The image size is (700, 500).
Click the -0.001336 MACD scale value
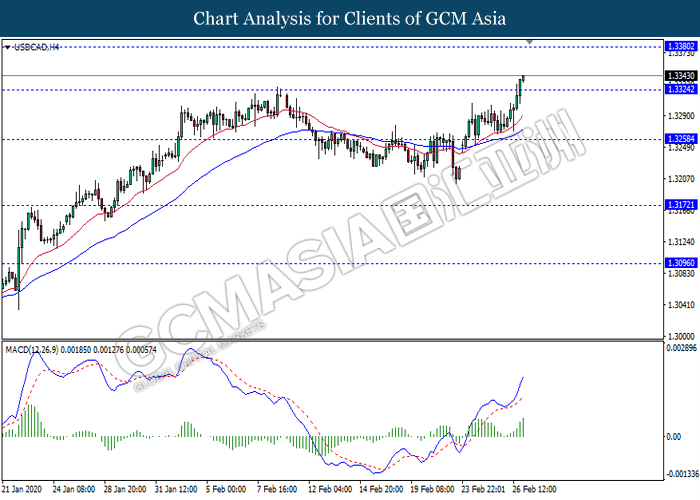682,474
